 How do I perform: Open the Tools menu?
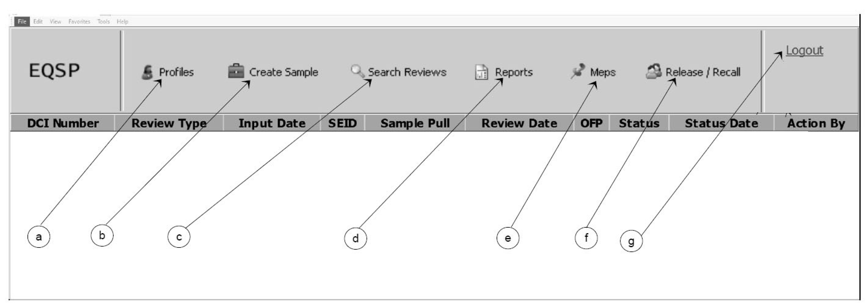coord(103,22)
